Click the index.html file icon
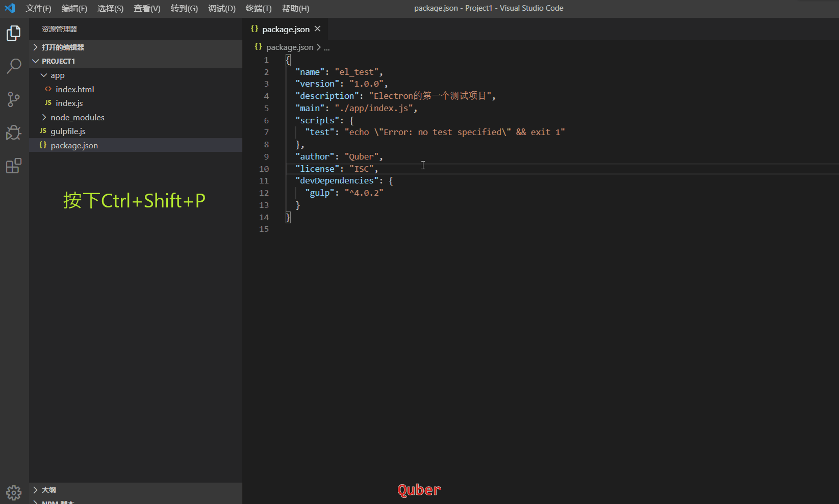 click(48, 89)
